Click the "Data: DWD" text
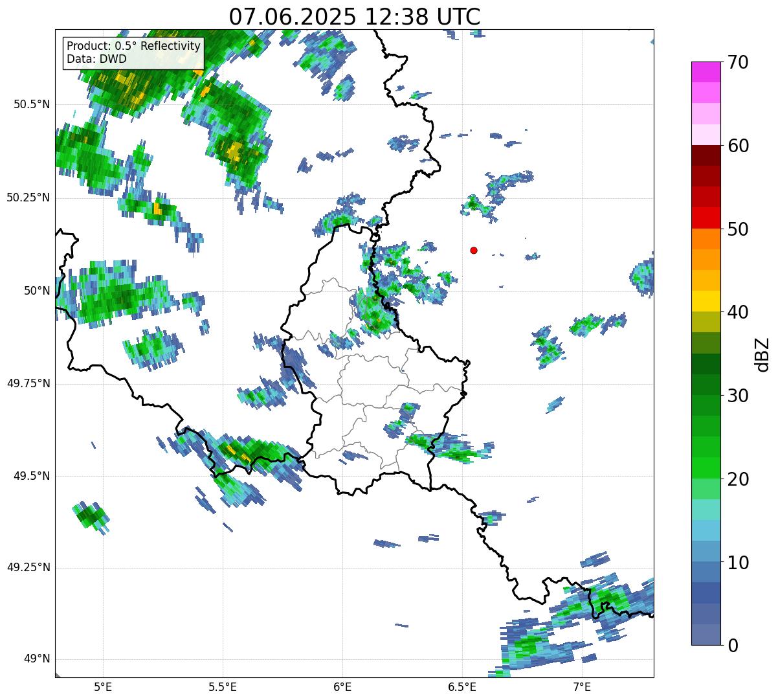This screenshot has height=700, width=778. click(x=96, y=59)
